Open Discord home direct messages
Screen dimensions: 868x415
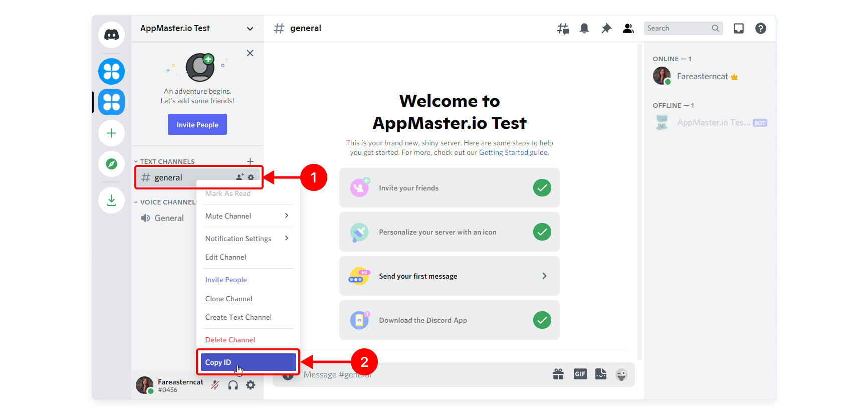tap(111, 35)
